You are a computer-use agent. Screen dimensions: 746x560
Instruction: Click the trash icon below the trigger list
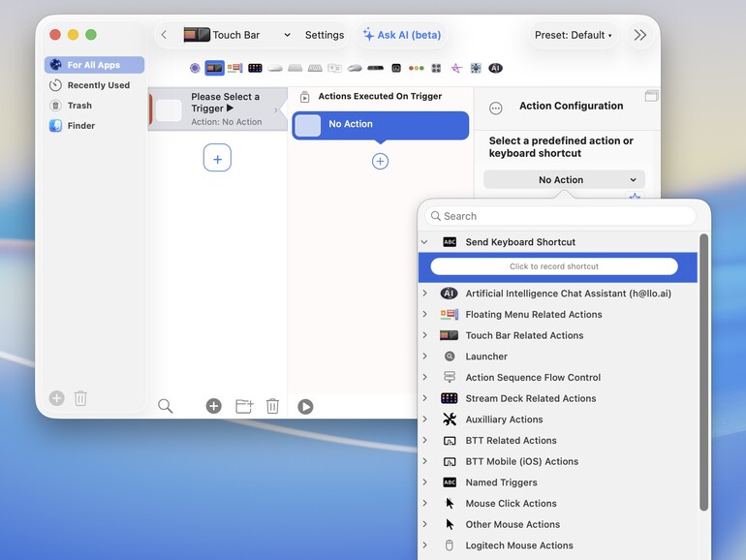(x=272, y=406)
